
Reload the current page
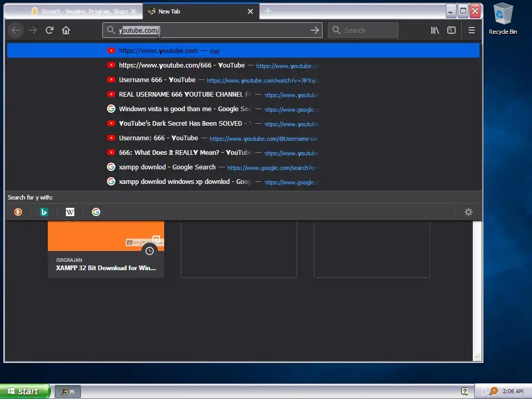pyautogui.click(x=49, y=30)
